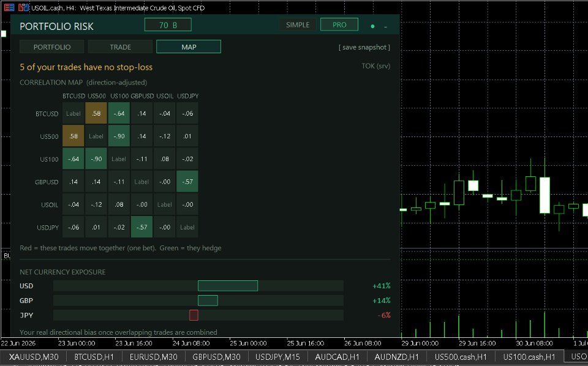Collapse panel with the dash minimize icon

pyautogui.click(x=385, y=26)
